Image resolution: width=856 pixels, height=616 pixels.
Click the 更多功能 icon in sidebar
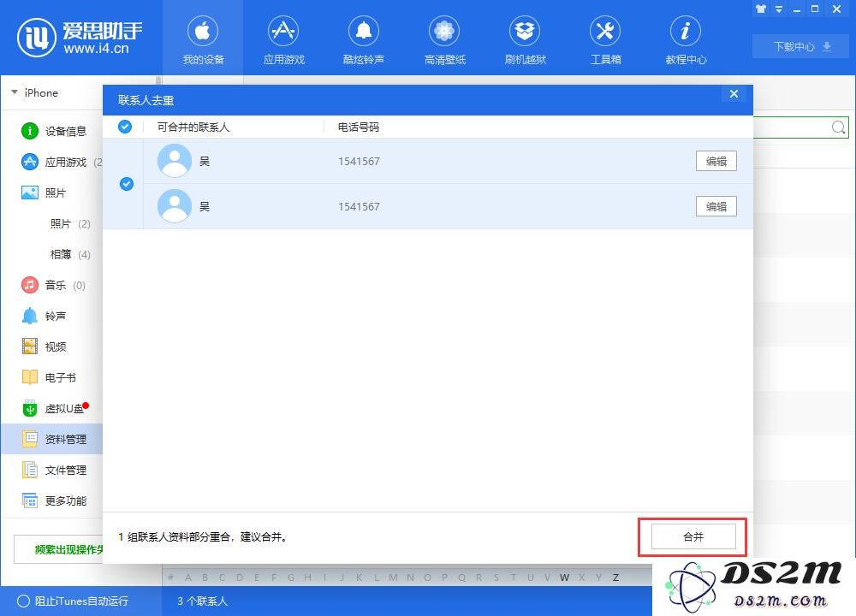(x=29, y=500)
